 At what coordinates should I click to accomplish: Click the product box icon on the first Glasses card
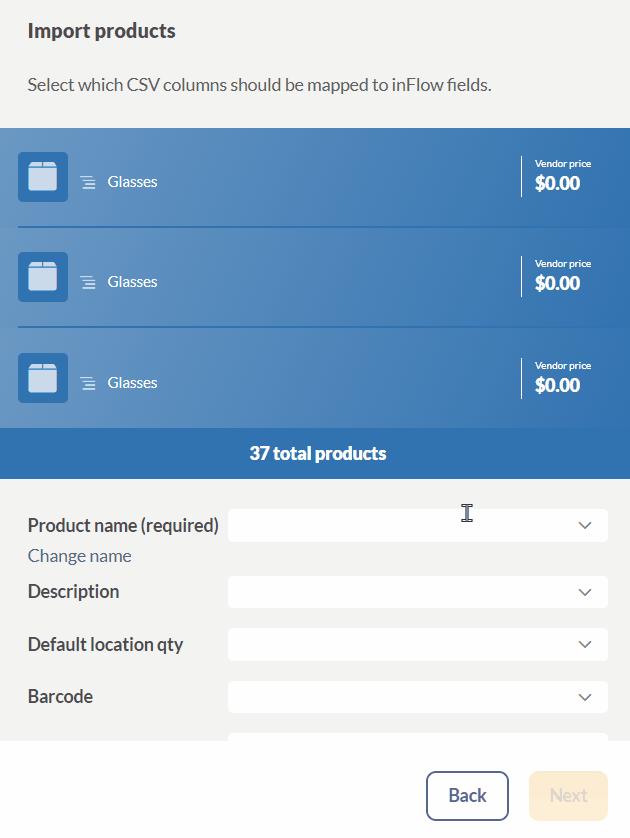[42, 177]
